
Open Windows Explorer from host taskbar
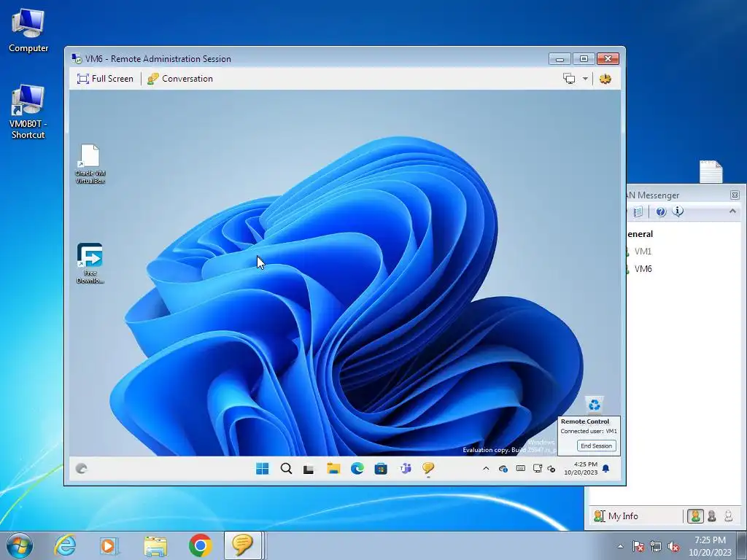[155, 546]
